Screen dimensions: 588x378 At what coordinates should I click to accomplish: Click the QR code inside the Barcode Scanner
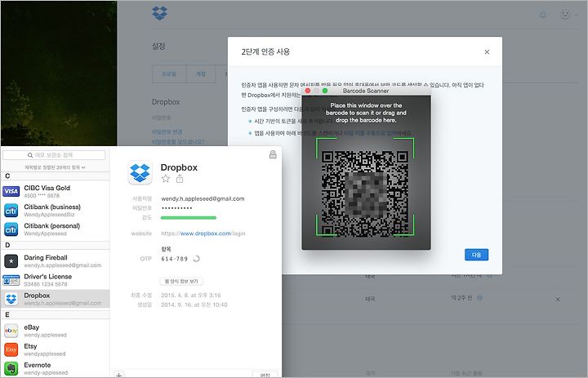pos(365,193)
